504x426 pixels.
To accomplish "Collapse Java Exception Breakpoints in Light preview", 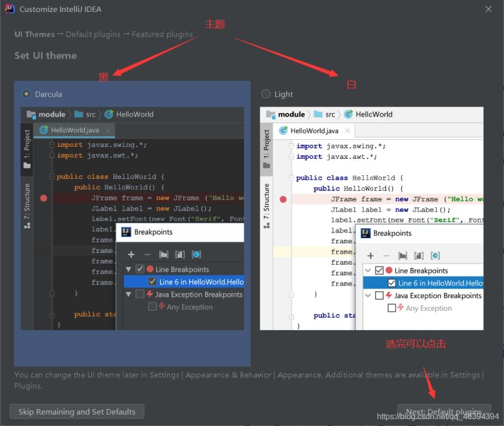I will click(368, 295).
